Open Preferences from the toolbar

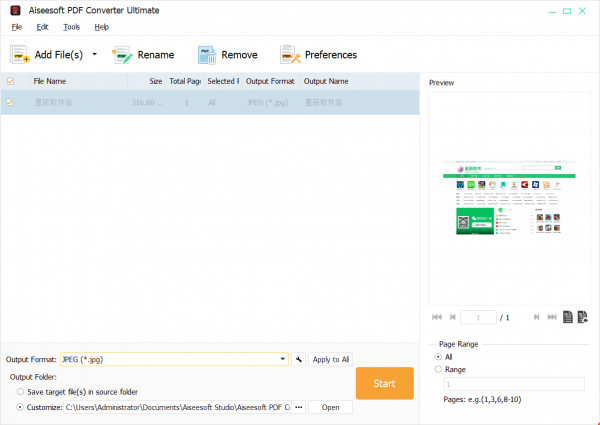pyautogui.click(x=318, y=55)
